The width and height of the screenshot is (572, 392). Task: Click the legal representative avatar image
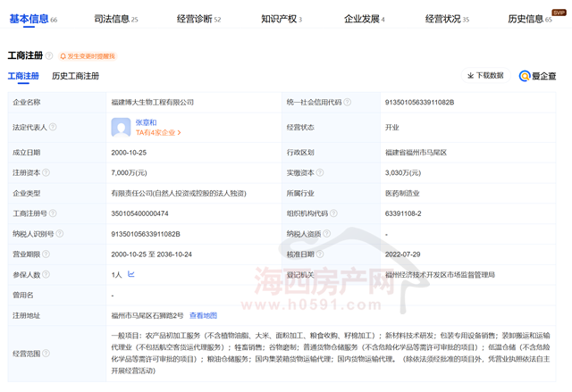[121, 127]
